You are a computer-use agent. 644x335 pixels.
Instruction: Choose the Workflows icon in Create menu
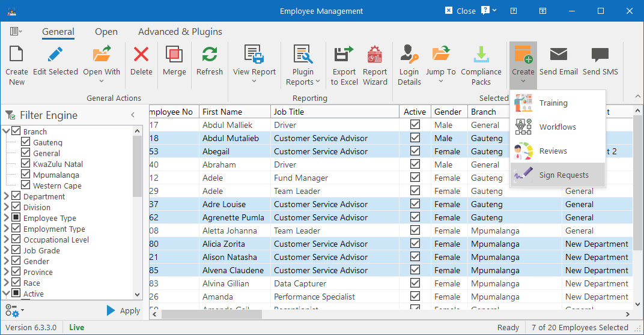[x=523, y=127]
